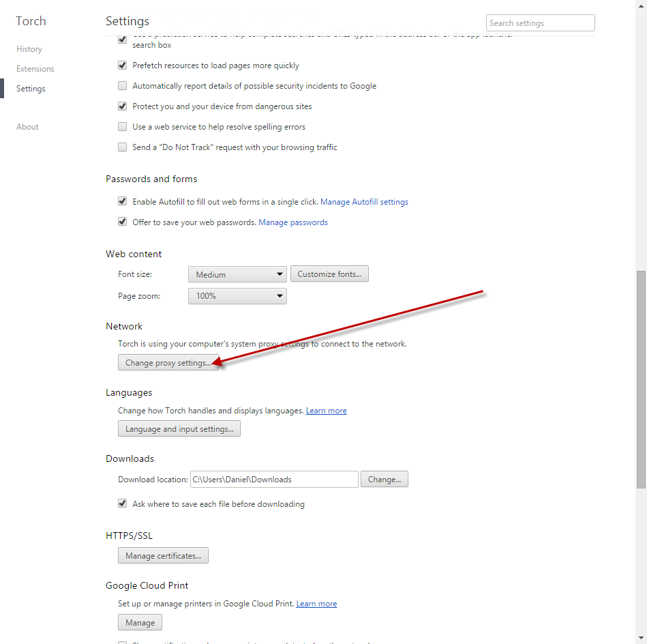Click the 'Google Cloud Print' section heading
Viewport: 647px width, 644px height.
[147, 585]
